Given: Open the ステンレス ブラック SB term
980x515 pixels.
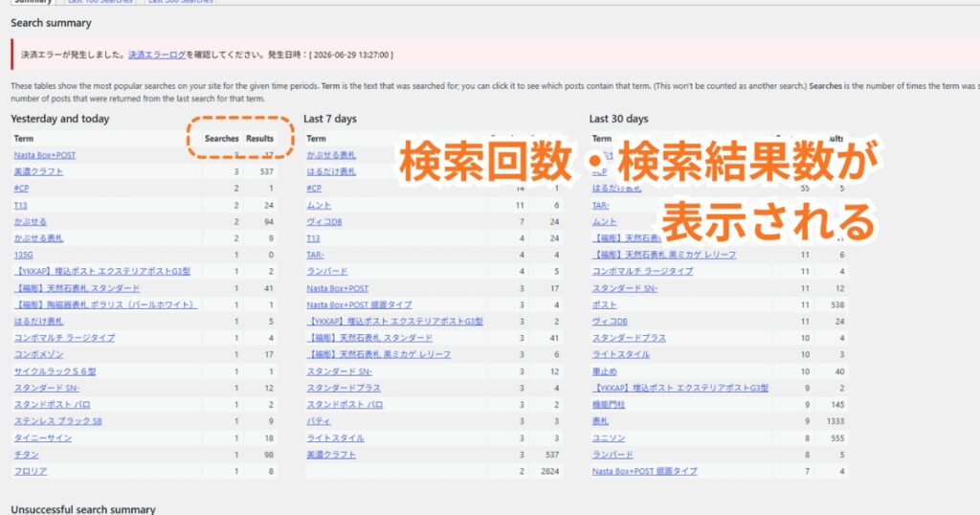Looking at the screenshot, I should tap(57, 421).
